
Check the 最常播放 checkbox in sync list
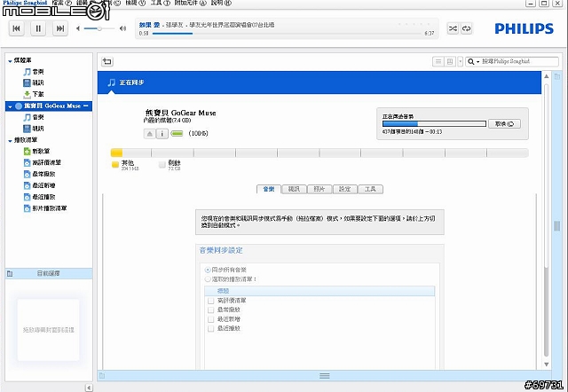(211, 310)
